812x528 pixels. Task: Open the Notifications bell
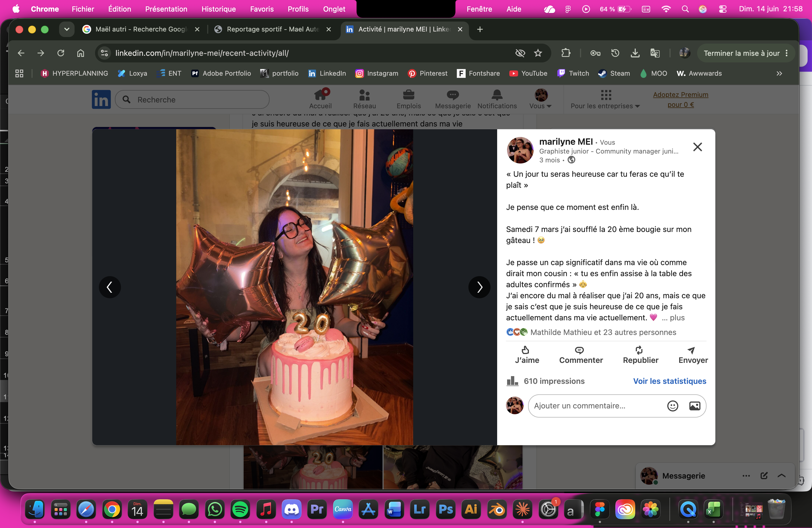497,99
